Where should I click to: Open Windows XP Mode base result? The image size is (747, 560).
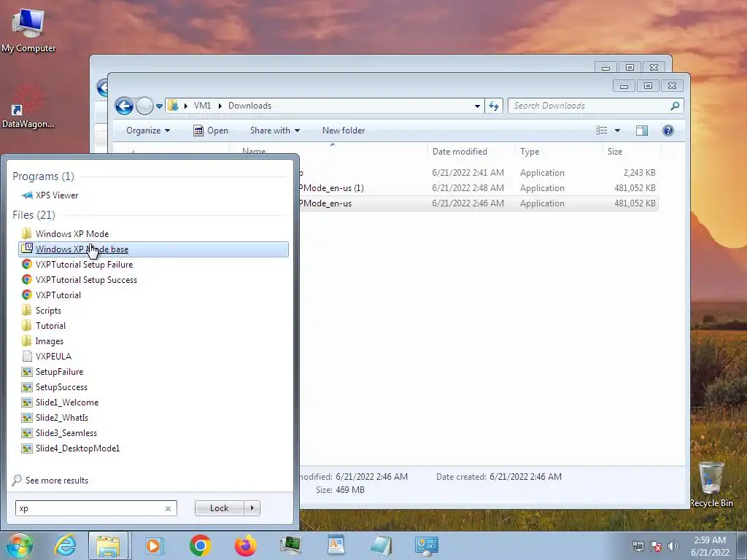tap(153, 249)
